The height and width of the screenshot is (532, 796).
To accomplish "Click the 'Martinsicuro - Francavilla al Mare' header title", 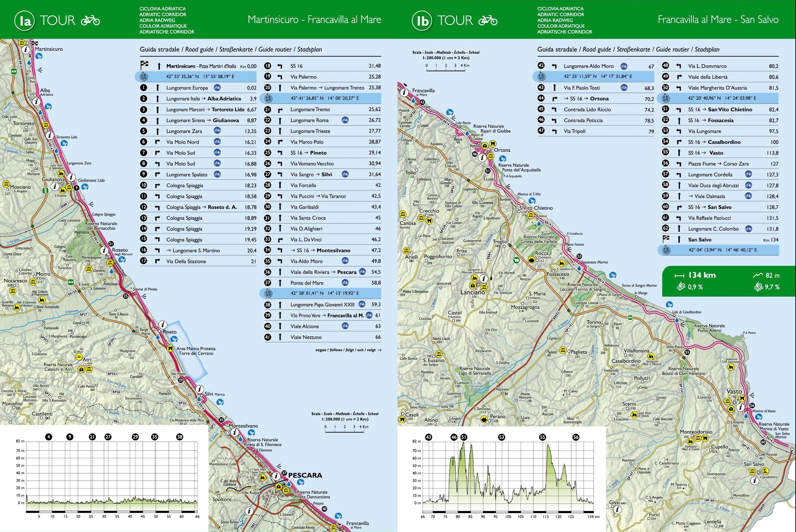I will click(314, 20).
